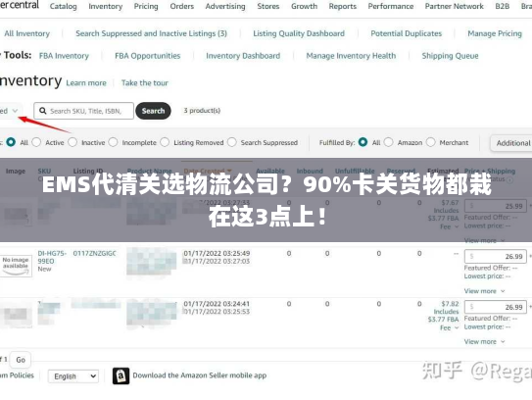This screenshot has height=400, width=532.
Task: Open Manage Inventory Health link
Action: click(x=351, y=56)
